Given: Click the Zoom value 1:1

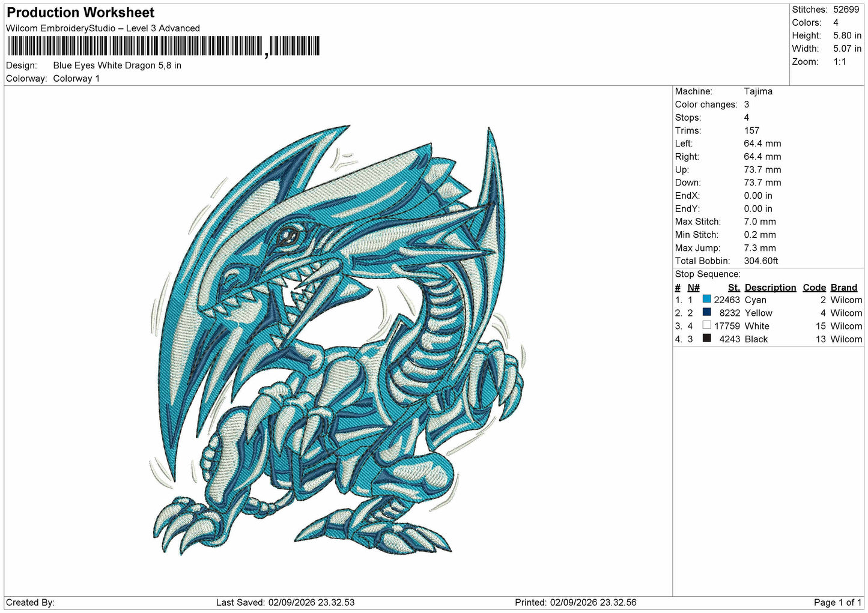Looking at the screenshot, I should [x=839, y=62].
